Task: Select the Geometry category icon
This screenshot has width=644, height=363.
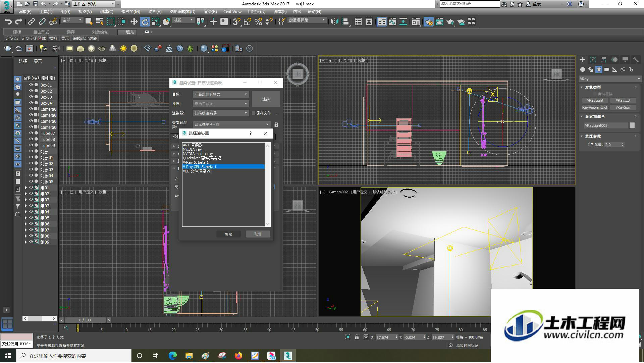Action: click(x=583, y=69)
